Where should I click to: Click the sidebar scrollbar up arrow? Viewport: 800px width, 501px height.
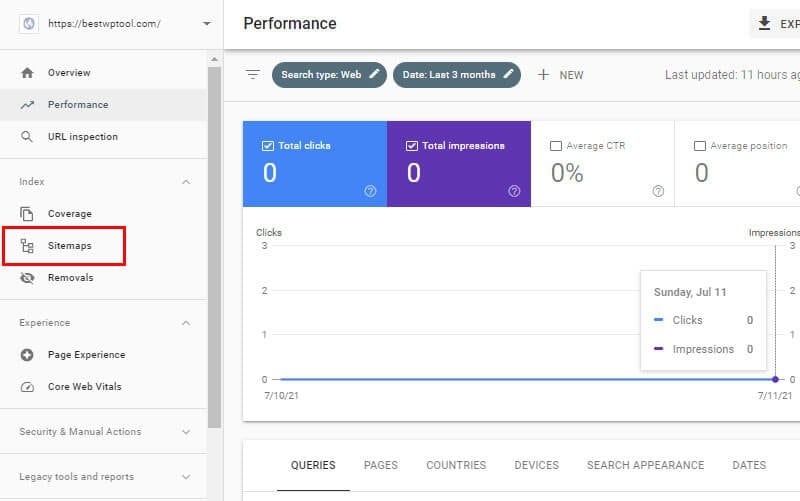214,60
